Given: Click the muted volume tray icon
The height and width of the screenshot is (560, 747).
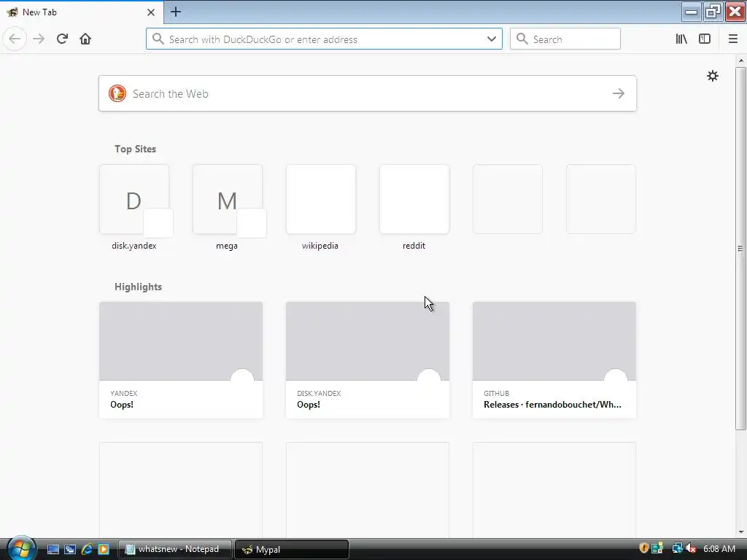Looking at the screenshot, I should point(691,548).
